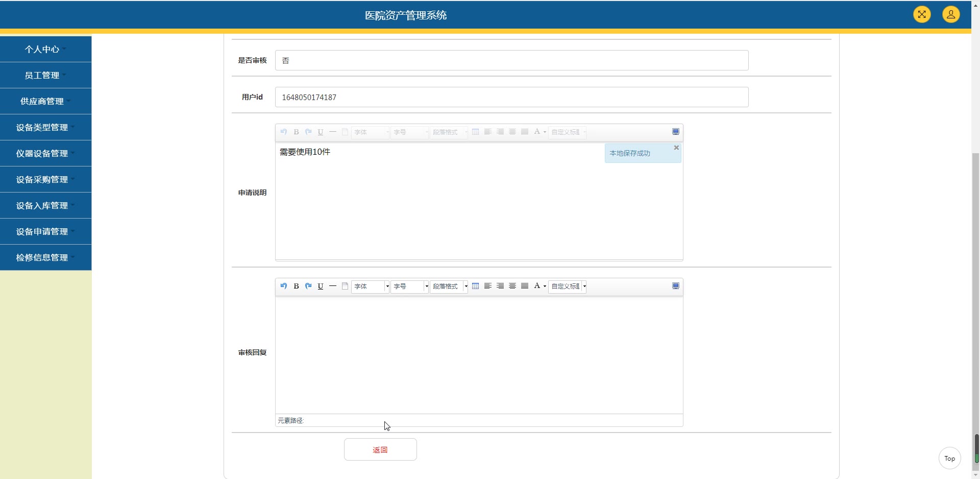Toggle underline in the 审核回复 editor
980x479 pixels.
pyautogui.click(x=321, y=286)
